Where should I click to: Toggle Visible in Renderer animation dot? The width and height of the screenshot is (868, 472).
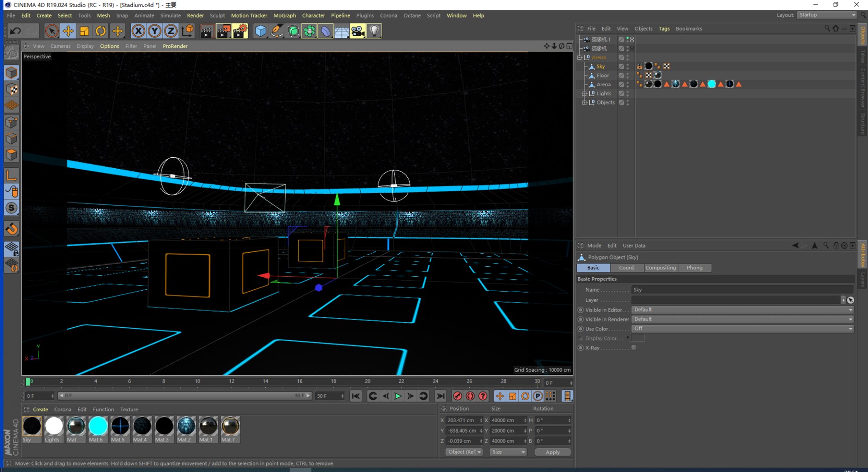click(580, 320)
